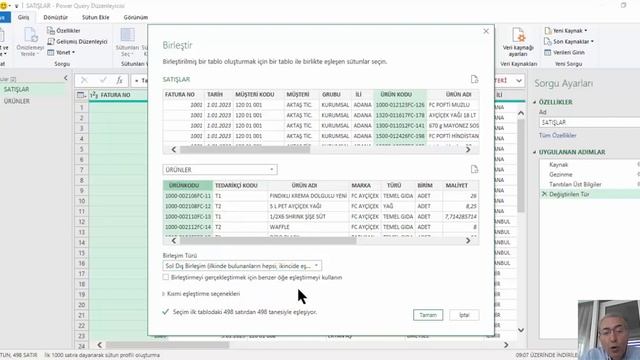Open Veri kaynağı ayarları
The width and height of the screenshot is (640, 360).
point(518,42)
